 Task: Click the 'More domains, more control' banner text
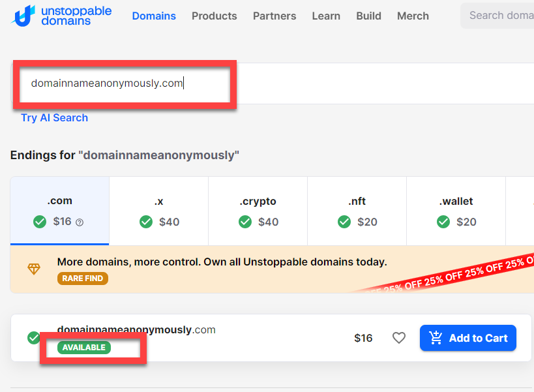[x=222, y=262]
